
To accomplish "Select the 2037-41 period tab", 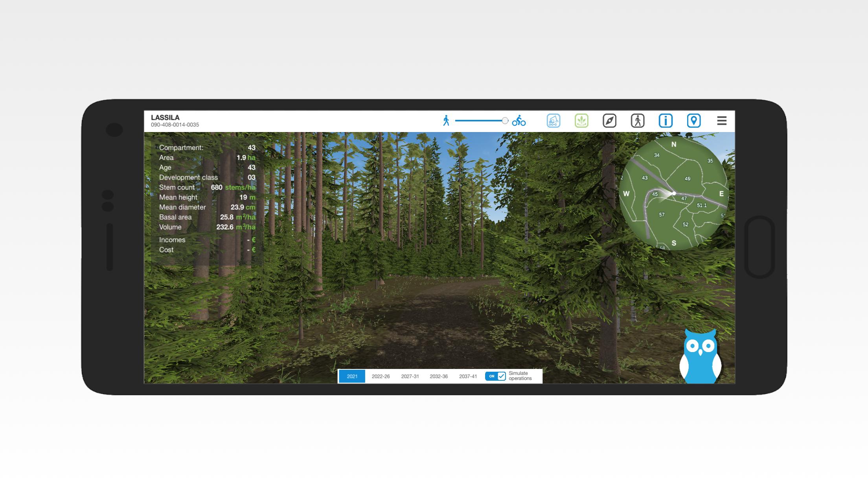I will tap(468, 376).
